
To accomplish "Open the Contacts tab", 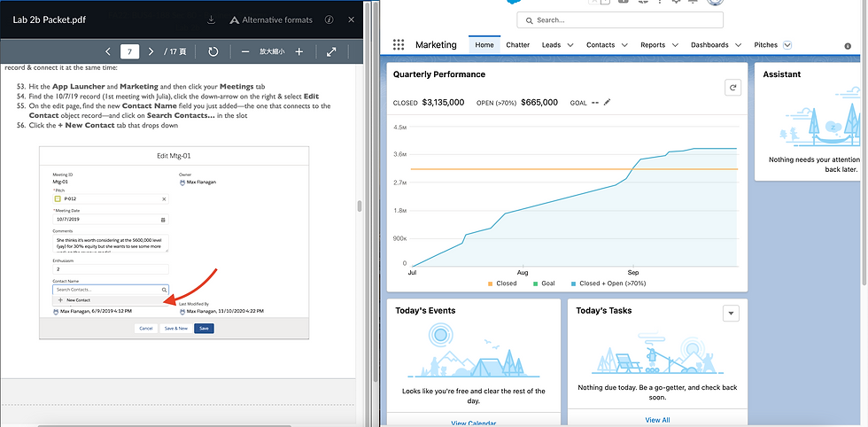I will point(601,45).
